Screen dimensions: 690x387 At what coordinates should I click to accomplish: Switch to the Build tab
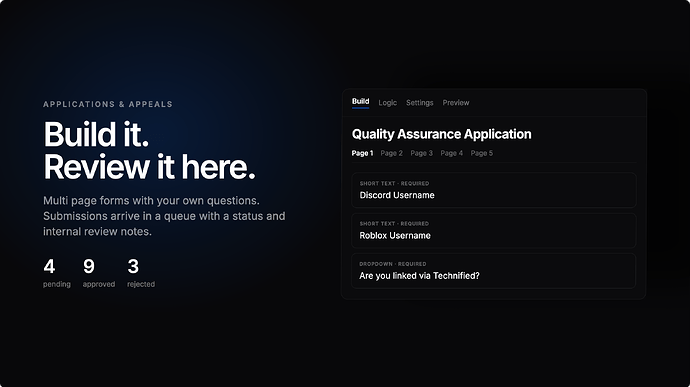click(x=360, y=102)
